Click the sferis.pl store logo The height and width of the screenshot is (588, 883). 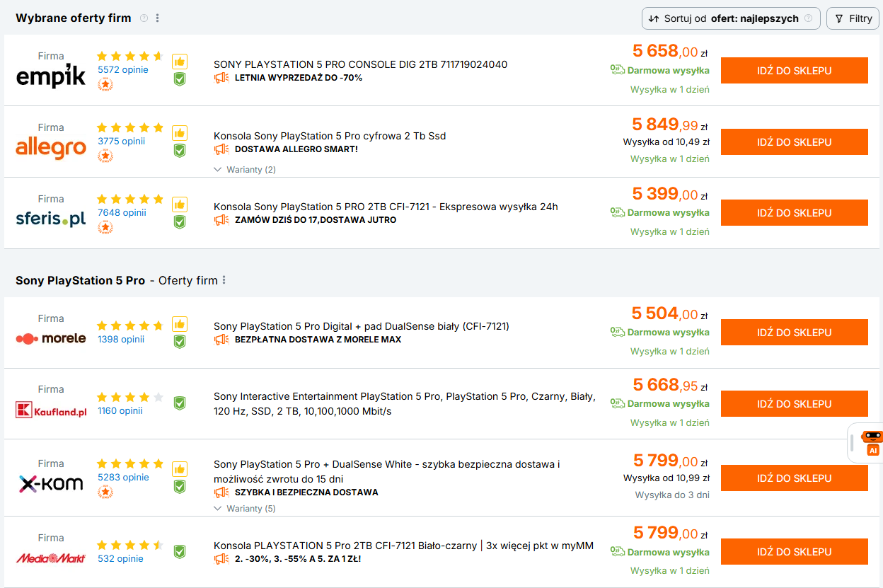tap(50, 219)
